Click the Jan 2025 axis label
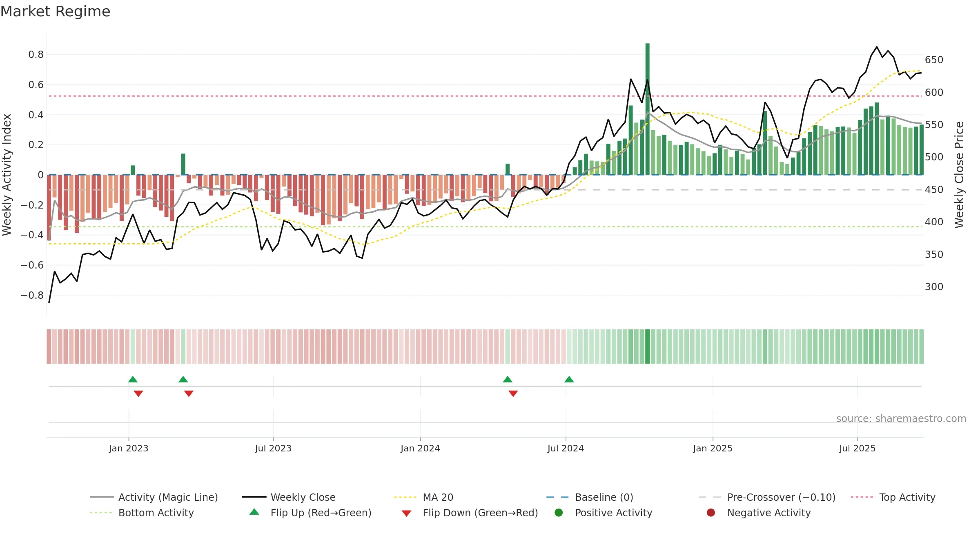Image resolution: width=980 pixels, height=551 pixels. tap(713, 448)
